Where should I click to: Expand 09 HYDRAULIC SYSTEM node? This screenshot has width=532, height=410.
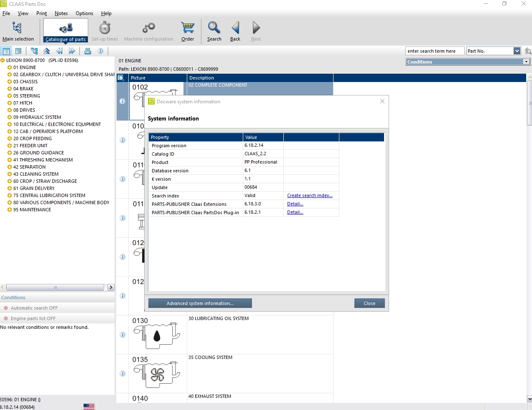10,117
